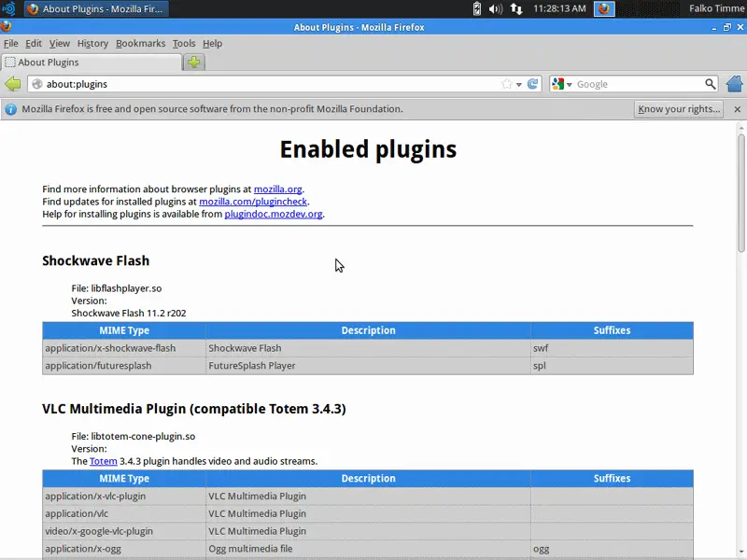Click the battery indicator in the panel

pos(476,8)
